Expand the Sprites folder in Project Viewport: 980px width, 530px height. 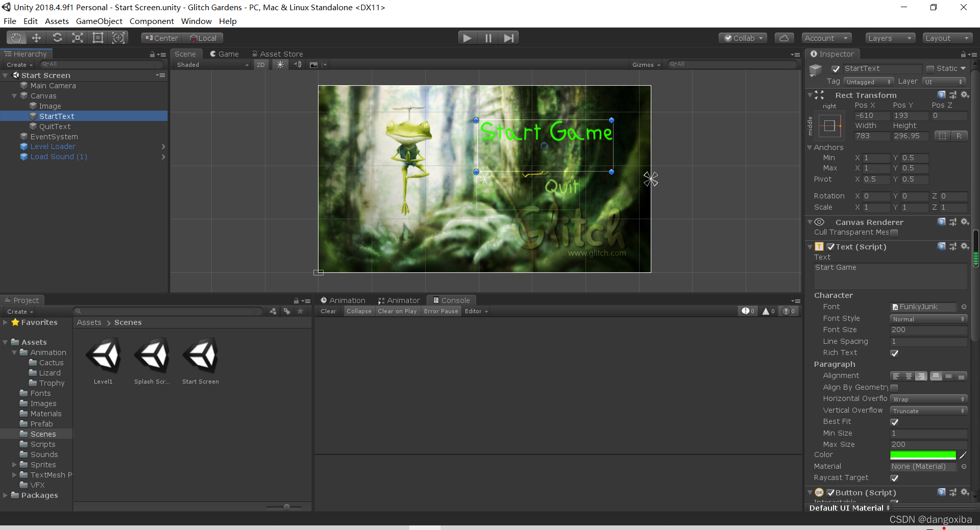15,465
